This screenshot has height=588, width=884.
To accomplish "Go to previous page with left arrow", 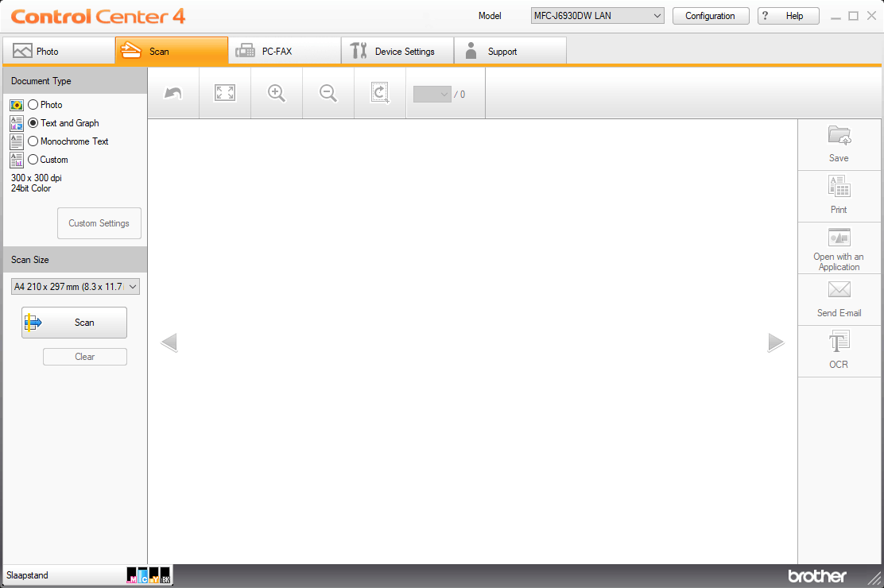I will point(169,342).
